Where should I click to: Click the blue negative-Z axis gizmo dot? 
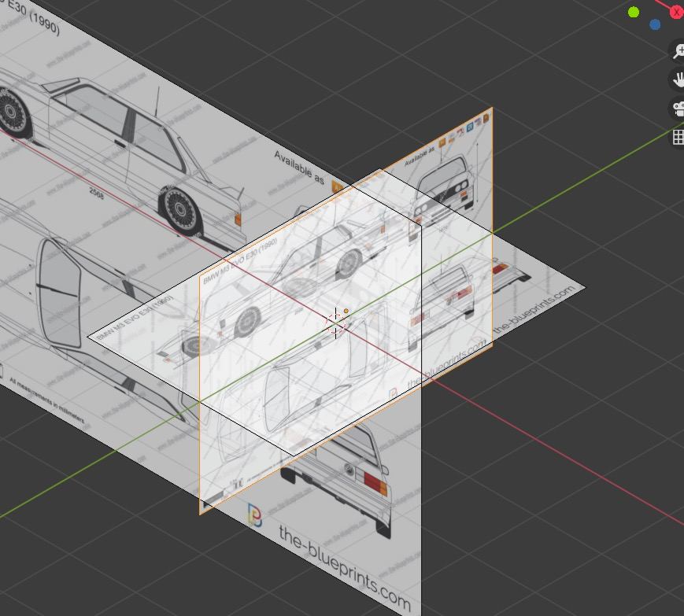(655, 25)
